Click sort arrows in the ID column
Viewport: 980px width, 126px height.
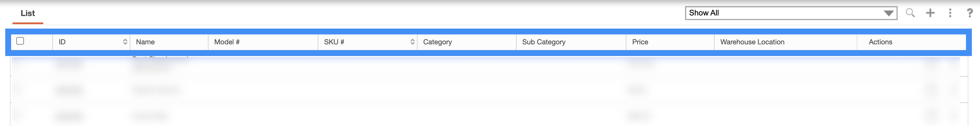coord(125,42)
